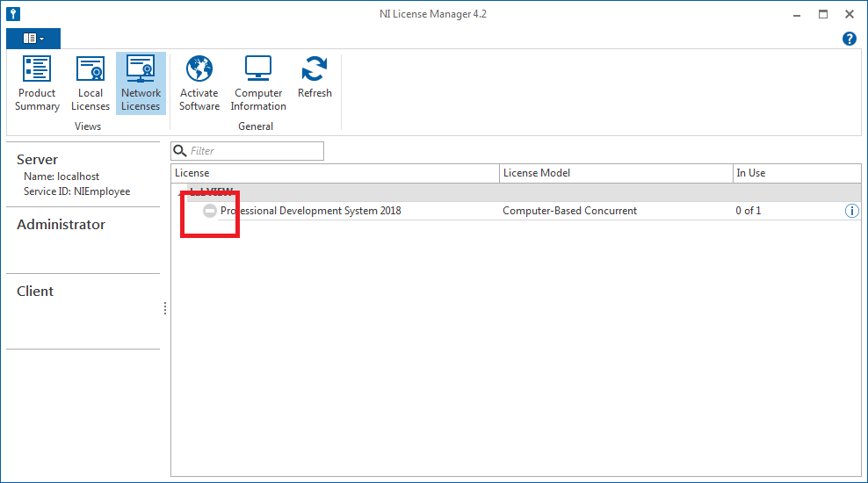Click the '0 of 1' in-use value
Image resolution: width=868 pixels, height=483 pixels.
[x=748, y=211]
